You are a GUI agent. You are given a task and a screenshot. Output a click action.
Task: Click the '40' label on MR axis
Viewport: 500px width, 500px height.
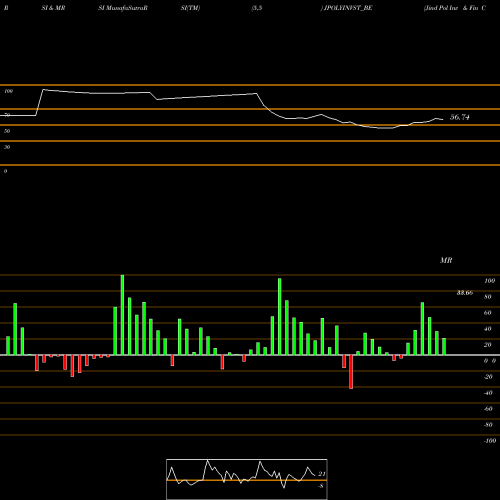pos(488,329)
